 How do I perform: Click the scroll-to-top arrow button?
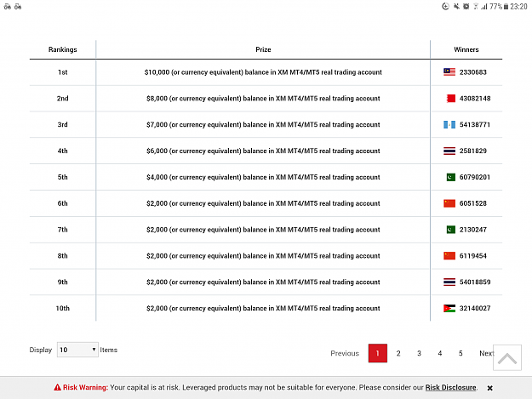507,358
